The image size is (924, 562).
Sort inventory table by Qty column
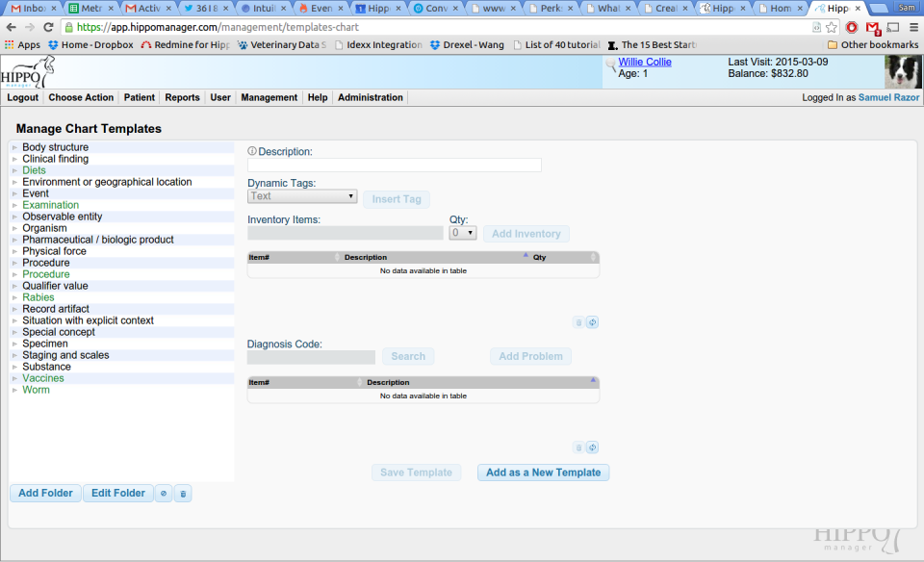(565, 258)
